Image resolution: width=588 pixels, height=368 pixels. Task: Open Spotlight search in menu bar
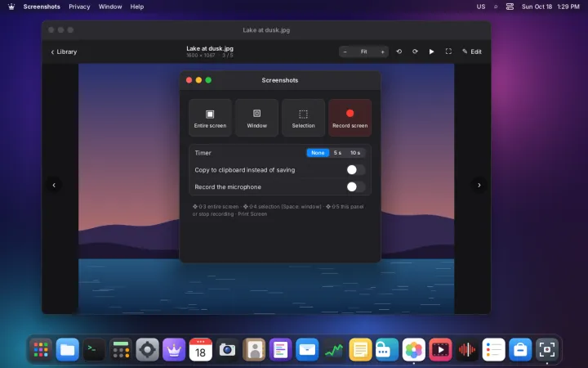[x=496, y=7]
